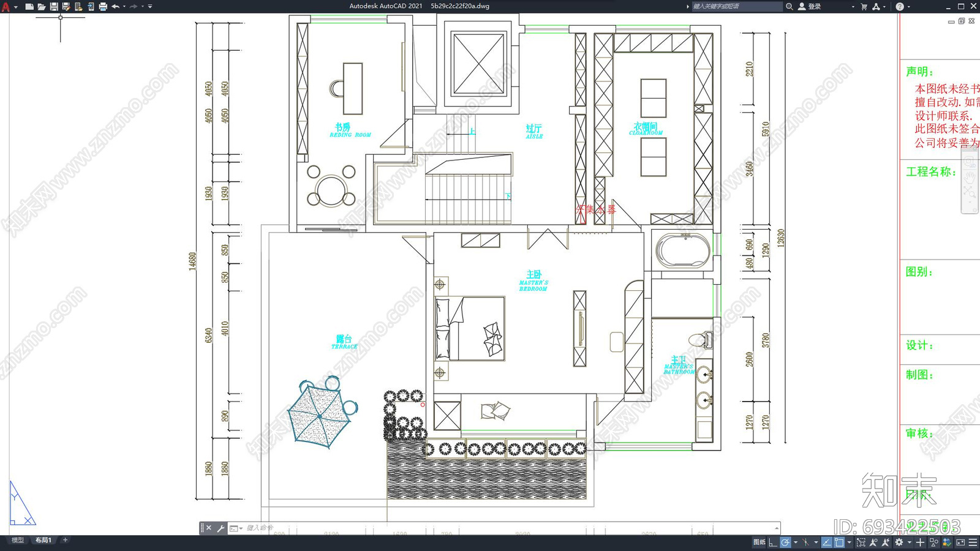The height and width of the screenshot is (551, 980).
Task: Click the Open file folder icon
Action: 41,6
